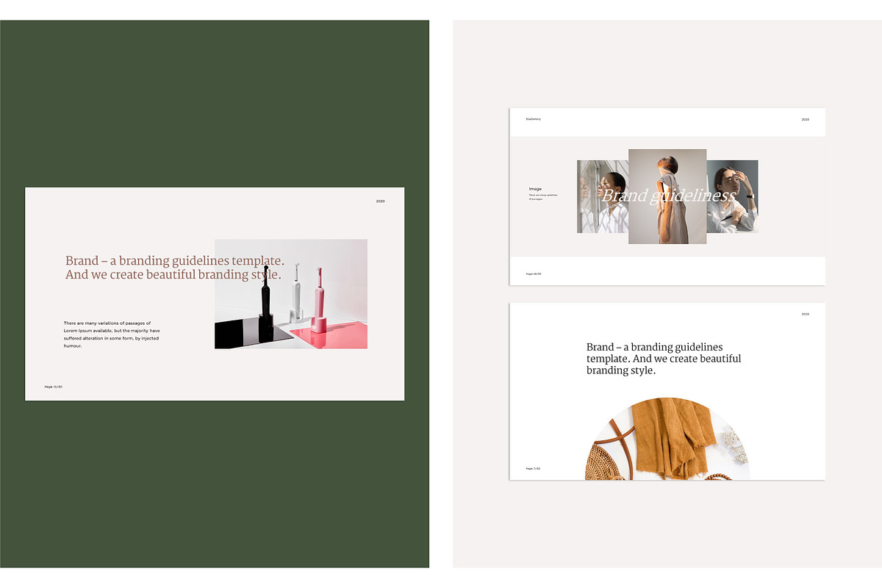Viewport: 882px width, 588px height.
Task: Click the Lorem Ipsum paragraph text
Action: (x=112, y=334)
